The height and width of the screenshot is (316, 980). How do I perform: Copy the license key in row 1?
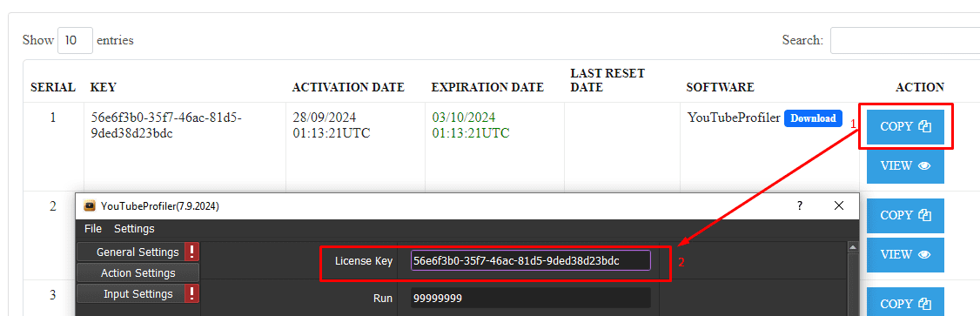point(905,126)
